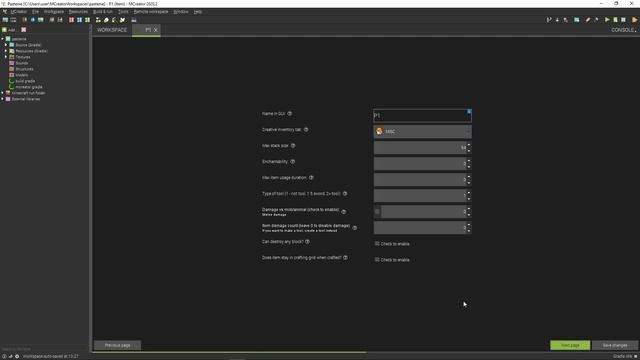
Task: Click the misc tab icon in dropdown
Action: click(x=379, y=131)
